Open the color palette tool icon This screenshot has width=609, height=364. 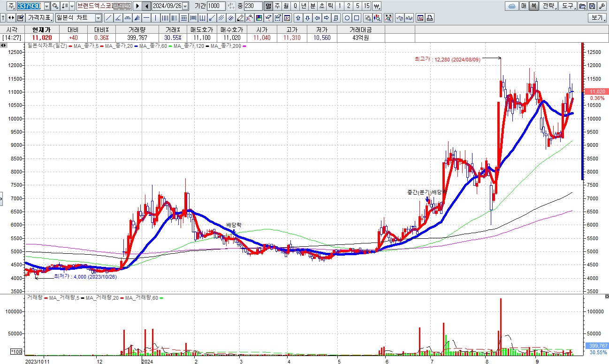tap(258, 18)
